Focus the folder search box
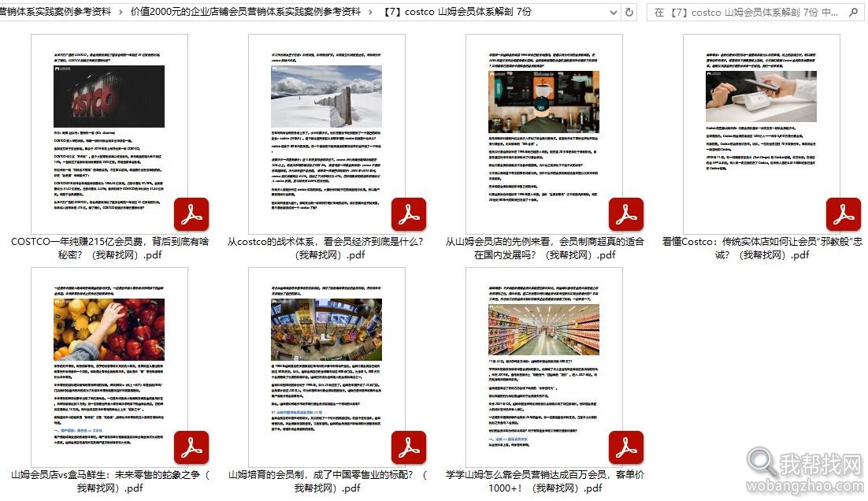This screenshot has height=501, width=868. [755, 12]
